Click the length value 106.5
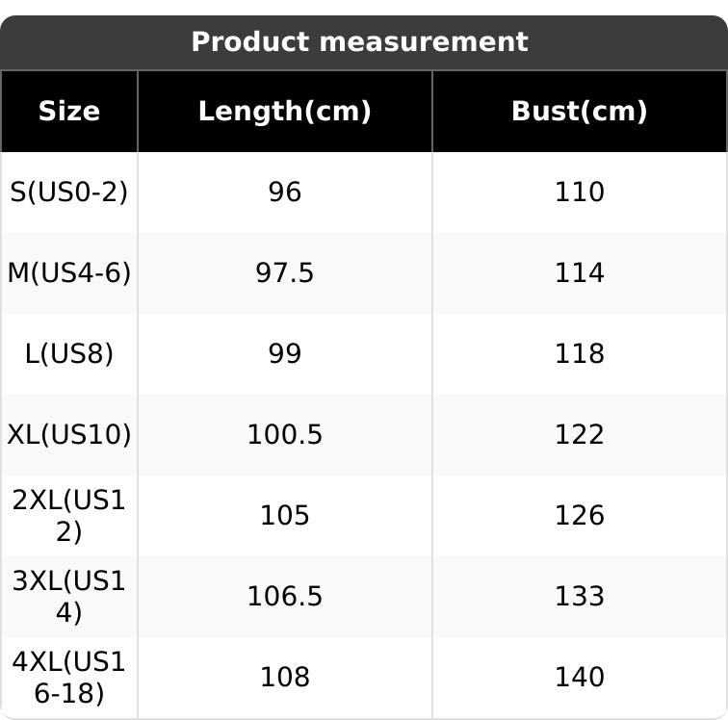The image size is (728, 720). (284, 597)
